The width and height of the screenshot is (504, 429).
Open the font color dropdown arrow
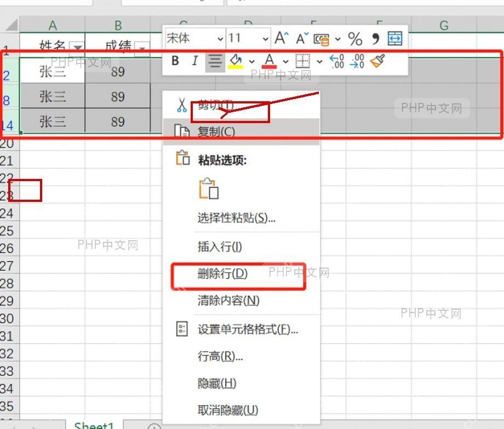pyautogui.click(x=285, y=61)
